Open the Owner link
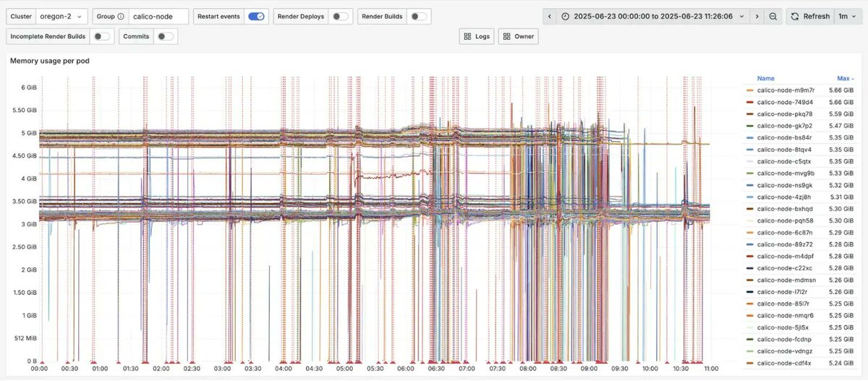Viewport: 868px width, 381px height. [518, 36]
